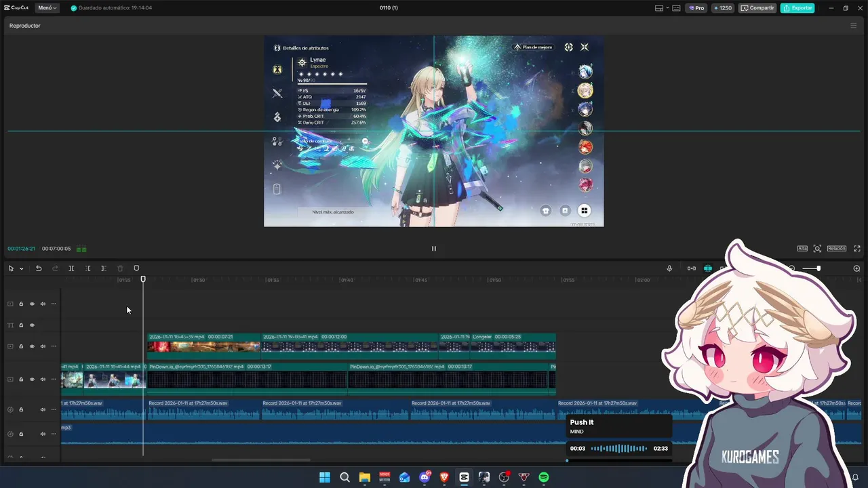The image size is (868, 488).
Task: Select the 2026-01-11 10-41-44 mp4 clip
Action: click(114, 379)
